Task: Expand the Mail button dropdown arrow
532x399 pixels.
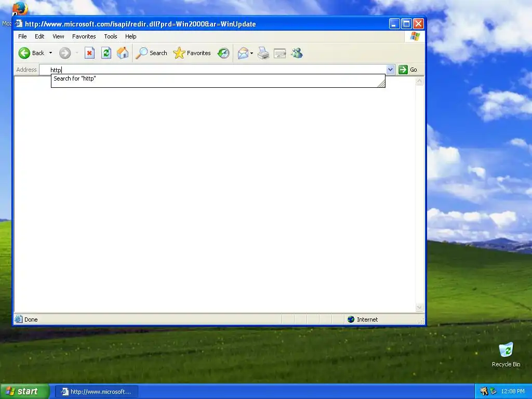Action: [251, 53]
